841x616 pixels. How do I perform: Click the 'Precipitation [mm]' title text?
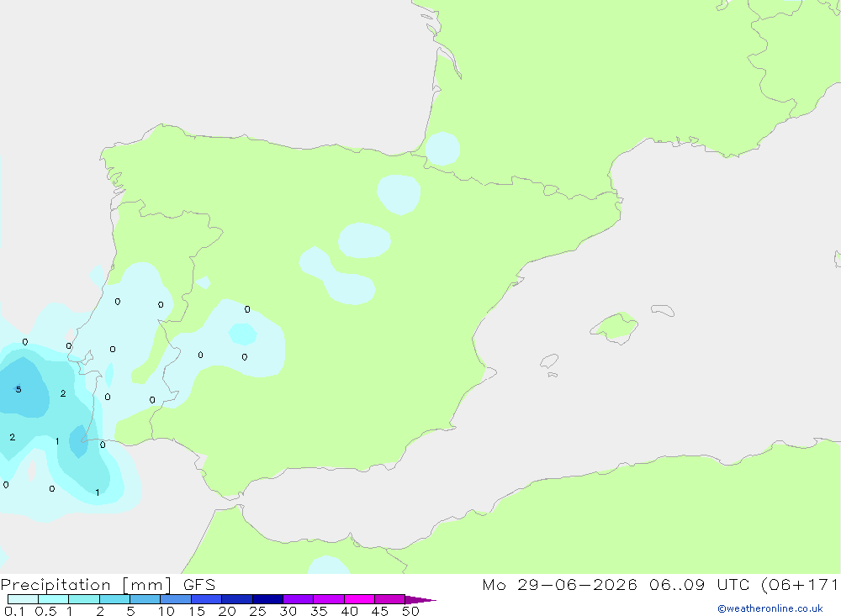coord(86,585)
